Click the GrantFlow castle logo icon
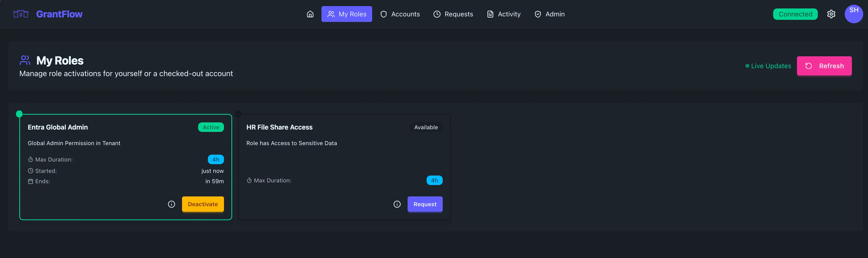 pyautogui.click(x=20, y=14)
